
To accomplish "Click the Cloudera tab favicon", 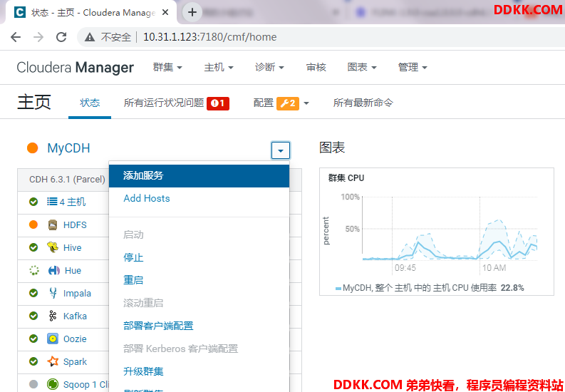I will click(x=20, y=13).
